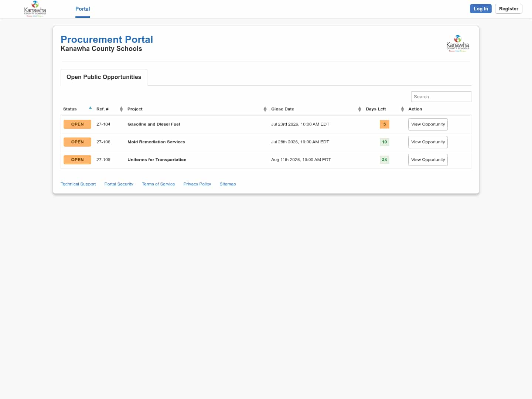Open the Portal navigation tab
This screenshot has width=532, height=399.
[83, 9]
